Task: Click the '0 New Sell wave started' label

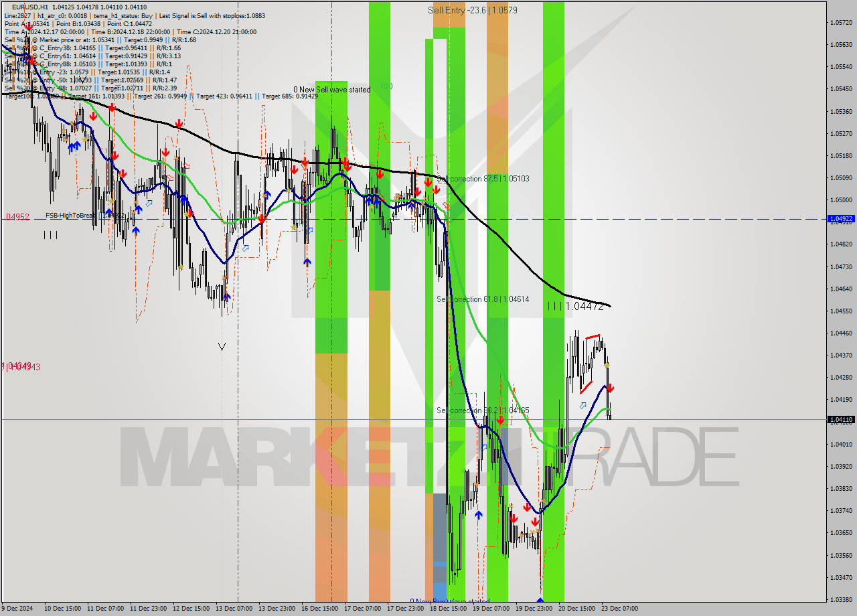Action: 331,90
